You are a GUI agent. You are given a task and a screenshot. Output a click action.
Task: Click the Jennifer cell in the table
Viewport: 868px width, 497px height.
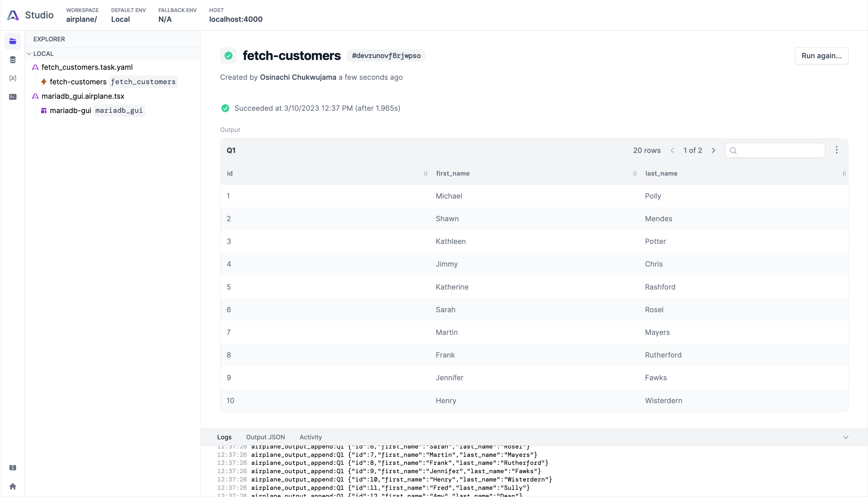pyautogui.click(x=449, y=378)
